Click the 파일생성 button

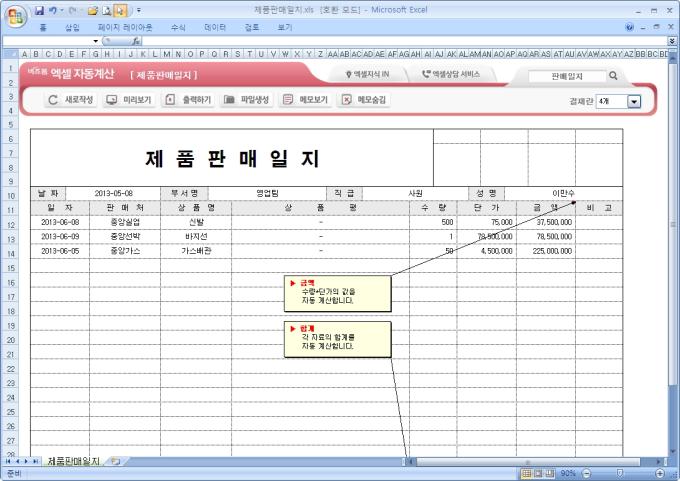click(246, 100)
